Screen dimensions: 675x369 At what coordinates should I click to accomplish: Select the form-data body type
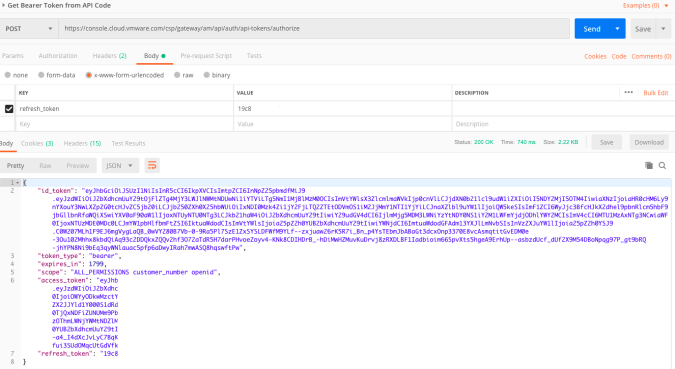click(57, 75)
